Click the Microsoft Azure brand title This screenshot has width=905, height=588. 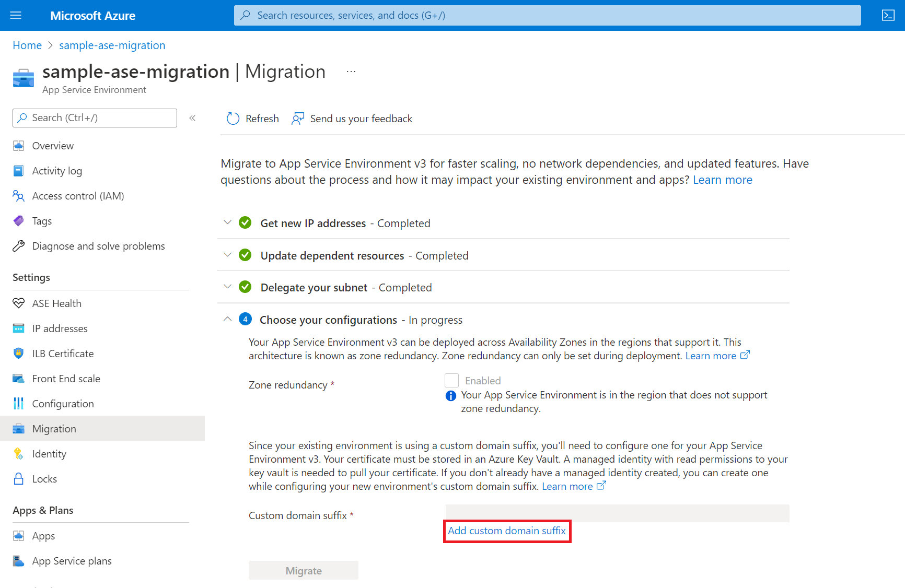point(92,16)
